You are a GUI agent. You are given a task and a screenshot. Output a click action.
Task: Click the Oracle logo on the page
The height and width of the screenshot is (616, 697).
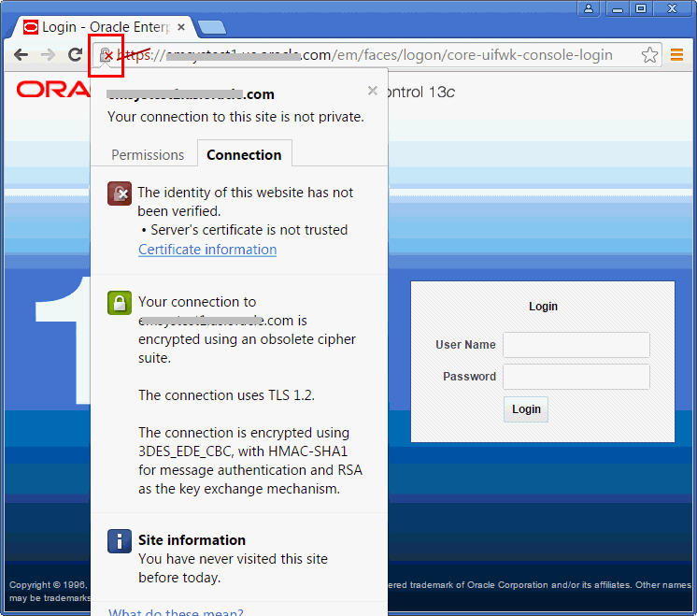tap(53, 90)
